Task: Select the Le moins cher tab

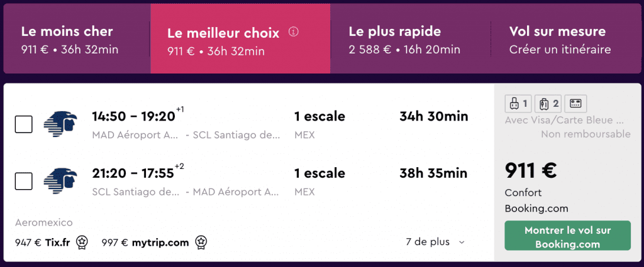Action: (77, 39)
